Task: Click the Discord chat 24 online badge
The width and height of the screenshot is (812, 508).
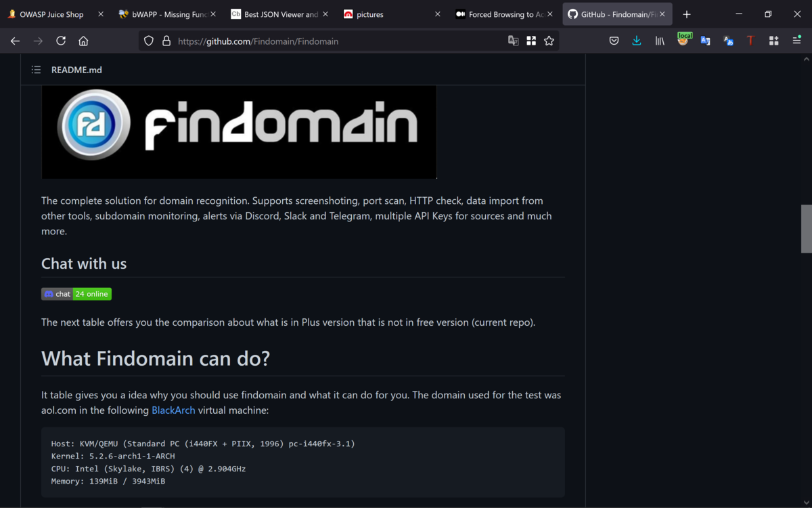Action: click(x=76, y=294)
